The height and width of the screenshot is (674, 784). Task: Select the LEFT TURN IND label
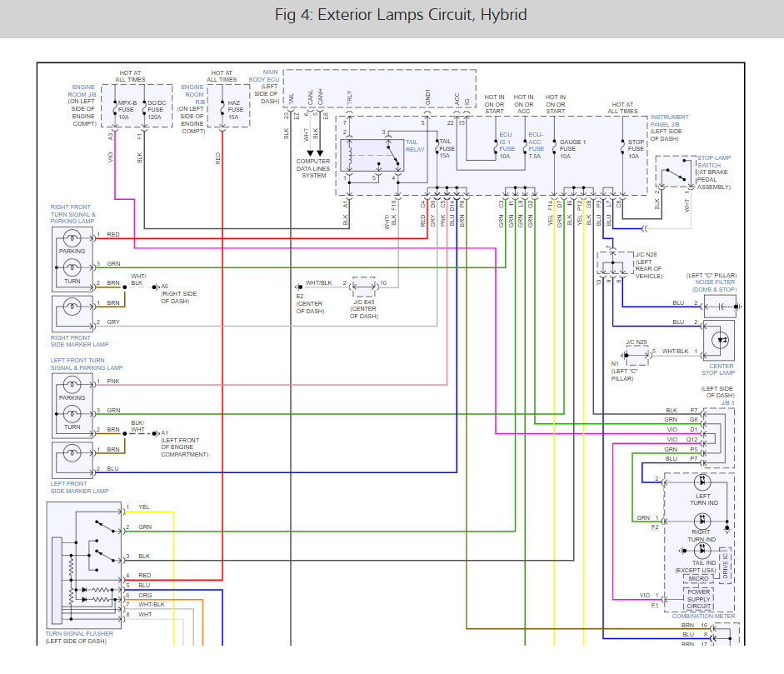[x=703, y=500]
